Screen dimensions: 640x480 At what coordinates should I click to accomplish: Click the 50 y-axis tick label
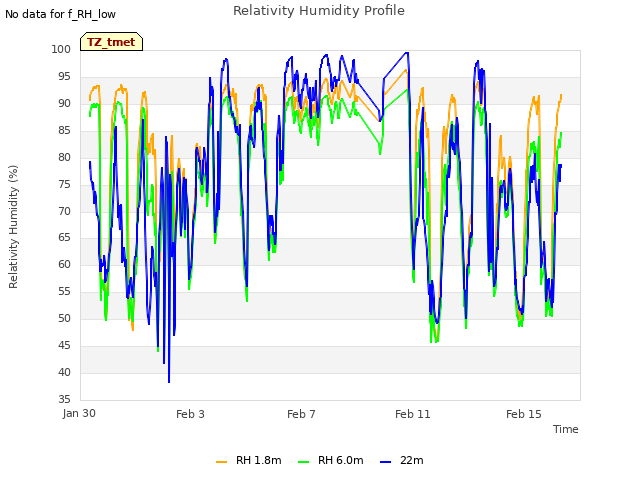click(64, 318)
